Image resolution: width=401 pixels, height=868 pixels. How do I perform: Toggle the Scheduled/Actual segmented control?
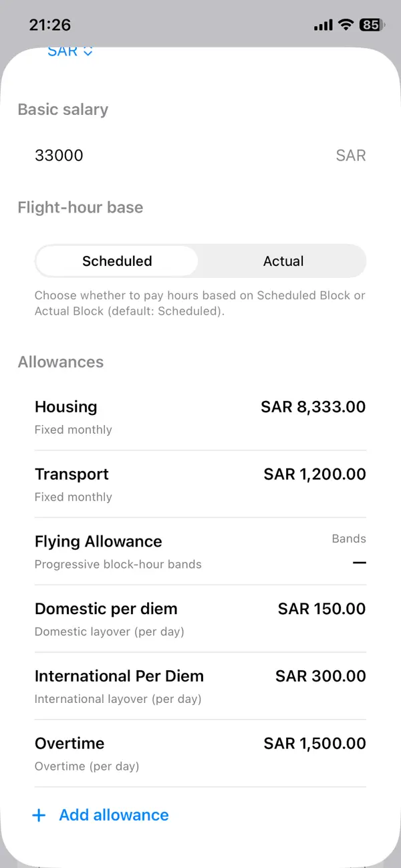pos(200,261)
